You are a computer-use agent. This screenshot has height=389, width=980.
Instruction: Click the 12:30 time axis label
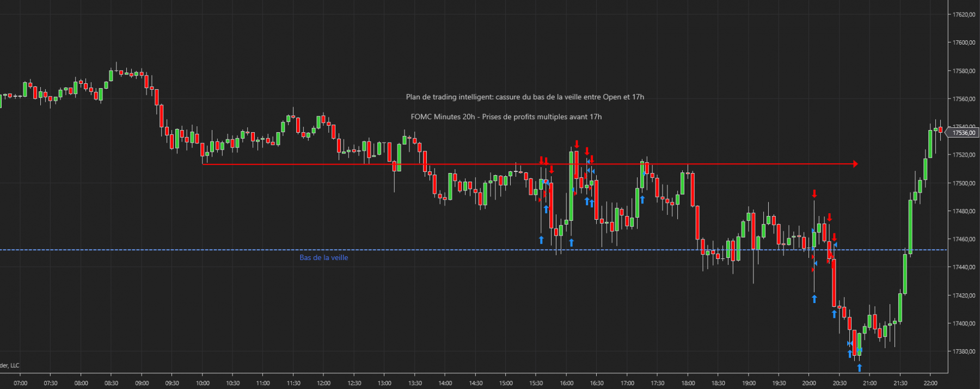[x=354, y=383]
